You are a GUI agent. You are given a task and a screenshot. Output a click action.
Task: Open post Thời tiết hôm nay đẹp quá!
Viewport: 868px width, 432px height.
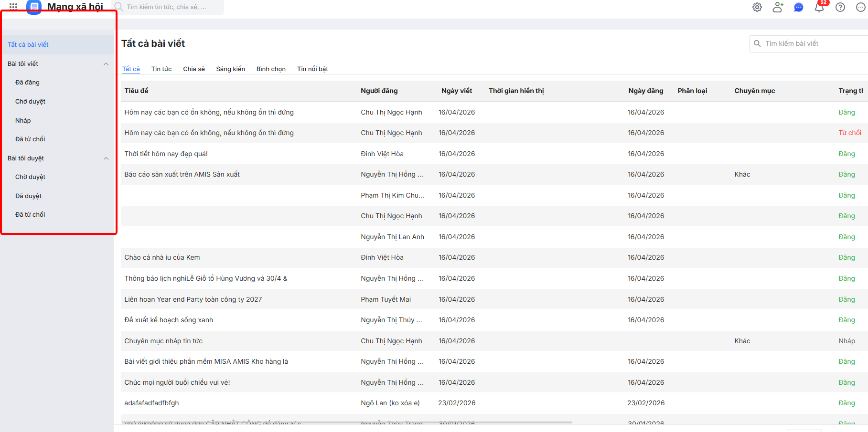click(x=166, y=154)
